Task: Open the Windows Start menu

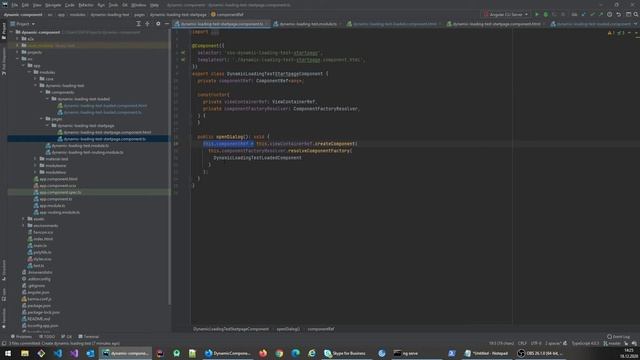Action: point(8,353)
